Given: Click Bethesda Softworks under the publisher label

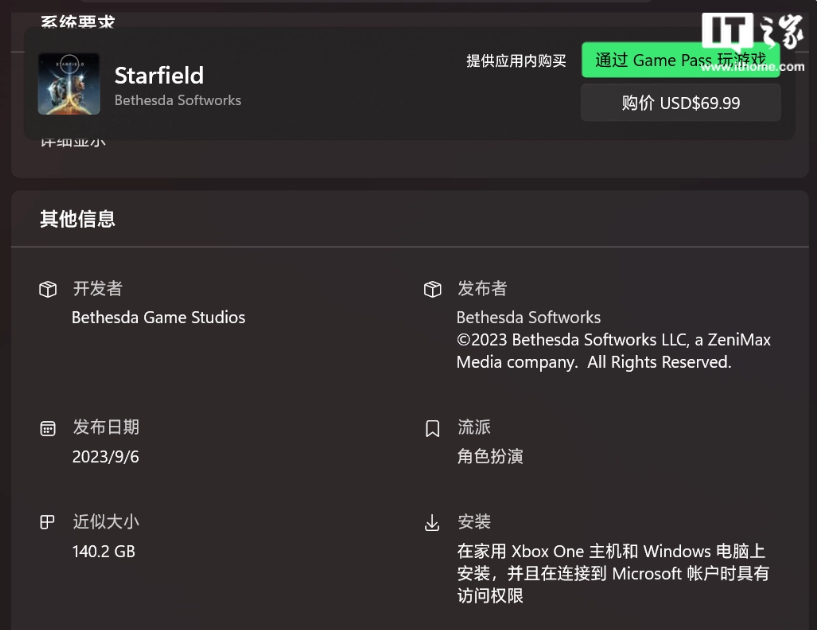Looking at the screenshot, I should pyautogui.click(x=528, y=317).
